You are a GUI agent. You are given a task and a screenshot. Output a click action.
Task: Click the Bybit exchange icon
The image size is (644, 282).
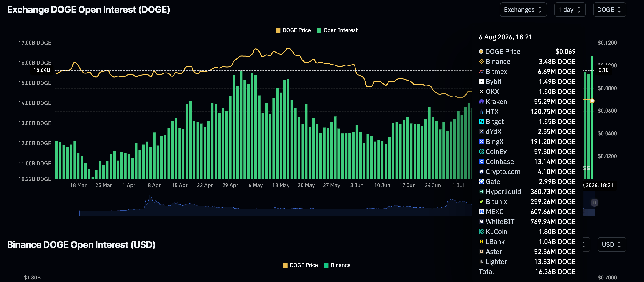(x=481, y=81)
